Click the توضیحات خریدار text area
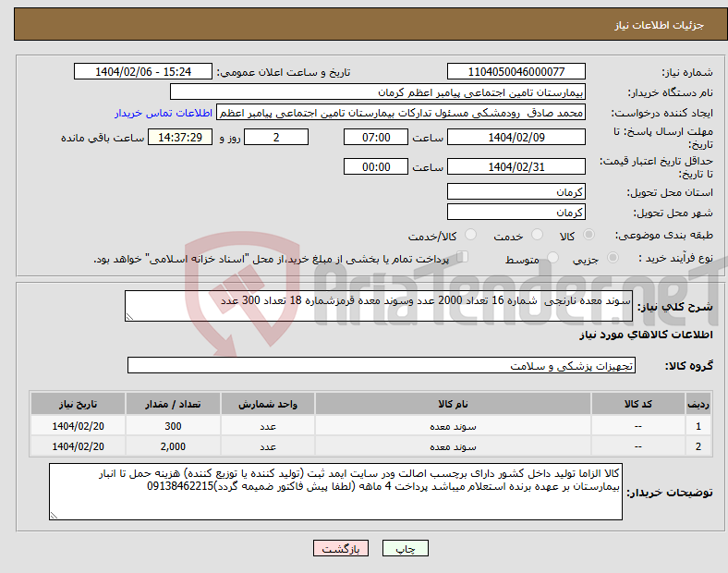728x573 pixels. (335, 492)
